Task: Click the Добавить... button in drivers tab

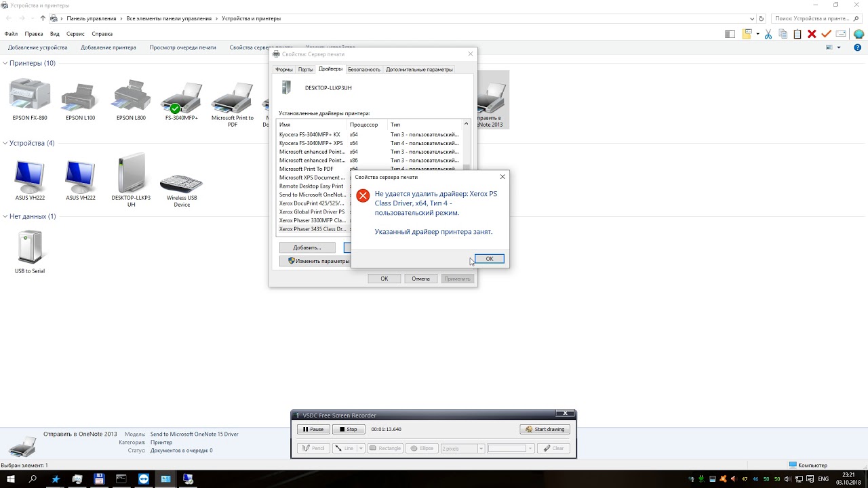Action: coord(307,247)
